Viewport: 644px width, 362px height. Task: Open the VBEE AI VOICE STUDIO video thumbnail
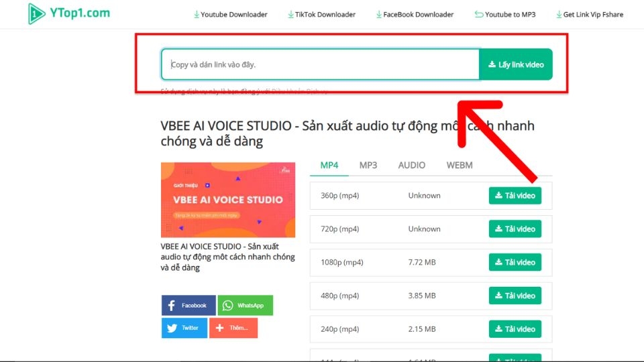point(228,200)
